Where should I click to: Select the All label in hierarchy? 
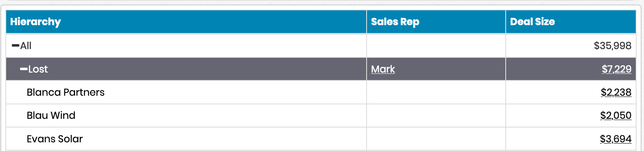coord(26,46)
